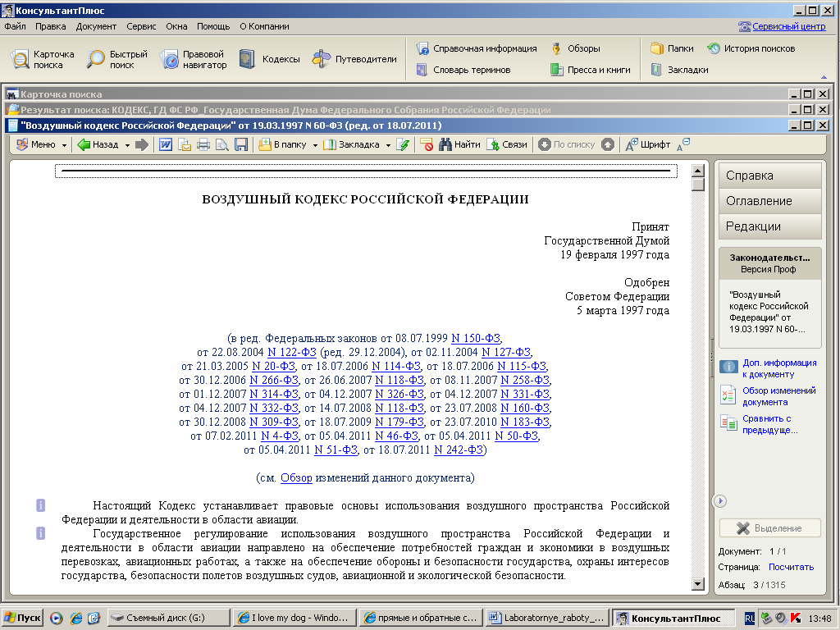Switch to Съемный диск (G:) taskbar item
Screen dimensions: 840x630
pos(167,618)
